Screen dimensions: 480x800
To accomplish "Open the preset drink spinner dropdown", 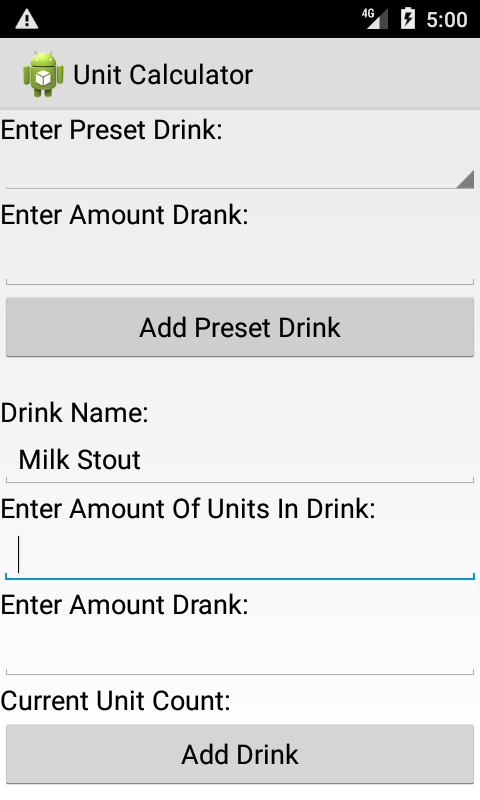I will click(240, 171).
